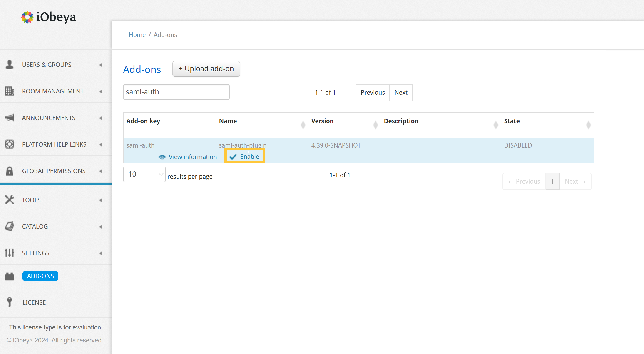Click the Add-ons page heading
Screen dimensions: 644x354
tap(142, 69)
